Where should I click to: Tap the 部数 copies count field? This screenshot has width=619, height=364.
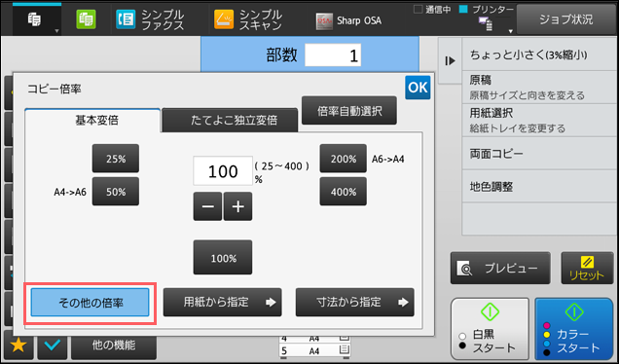(x=333, y=55)
